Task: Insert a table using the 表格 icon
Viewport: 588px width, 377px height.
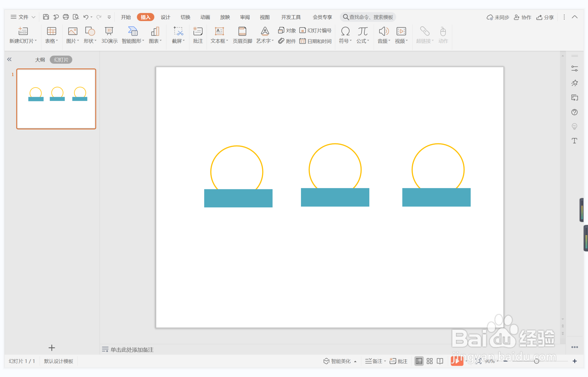Action: click(51, 31)
